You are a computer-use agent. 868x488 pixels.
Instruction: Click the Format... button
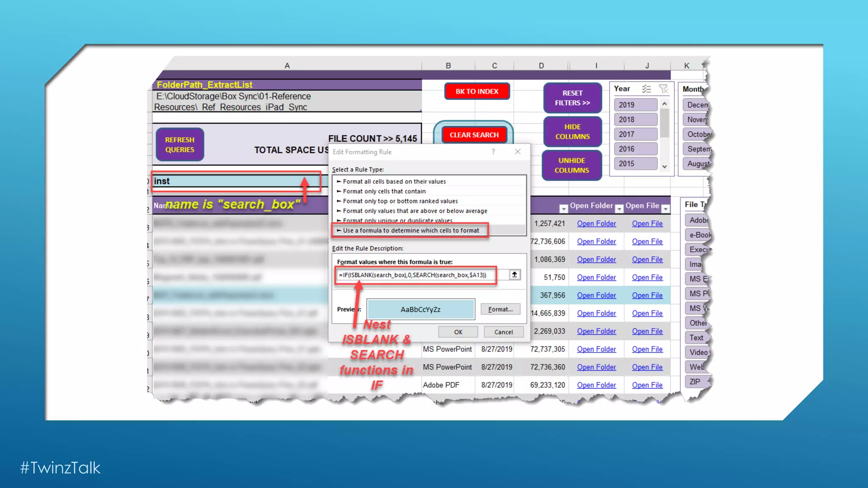[500, 309]
